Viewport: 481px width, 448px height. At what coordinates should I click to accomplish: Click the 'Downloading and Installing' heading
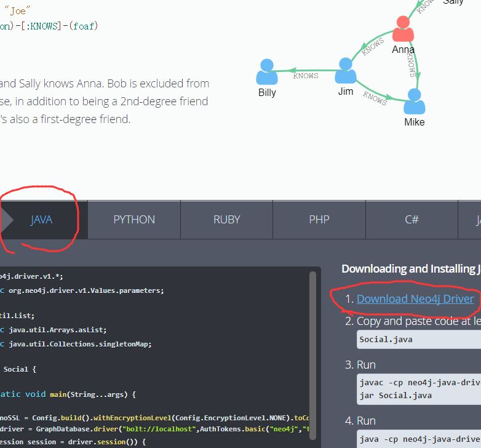pos(411,269)
